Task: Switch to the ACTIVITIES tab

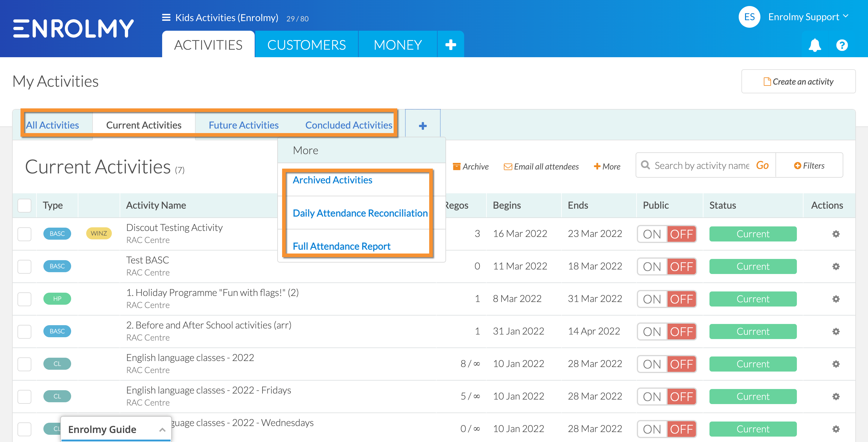Action: coord(208,45)
